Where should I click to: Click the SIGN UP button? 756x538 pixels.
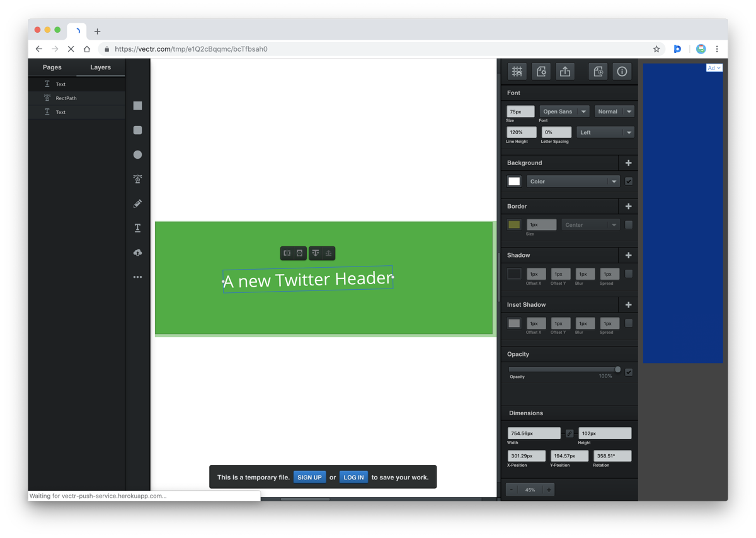[309, 478]
